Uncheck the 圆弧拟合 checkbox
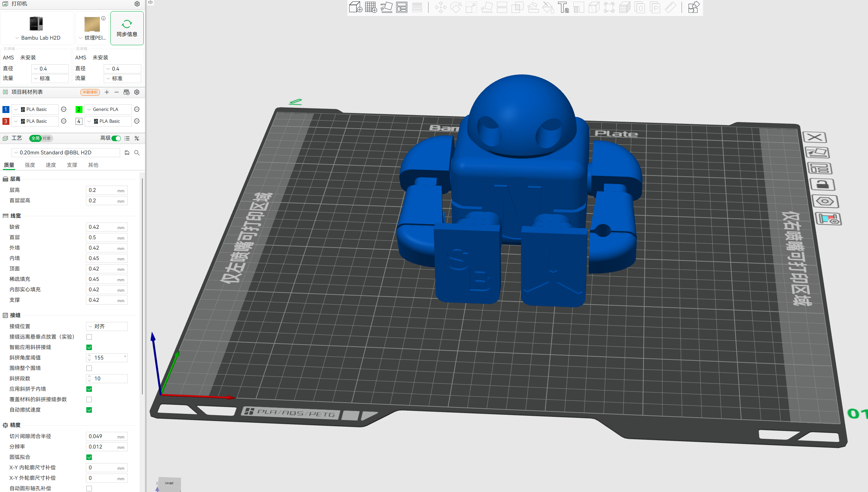The image size is (868, 492). coord(89,457)
